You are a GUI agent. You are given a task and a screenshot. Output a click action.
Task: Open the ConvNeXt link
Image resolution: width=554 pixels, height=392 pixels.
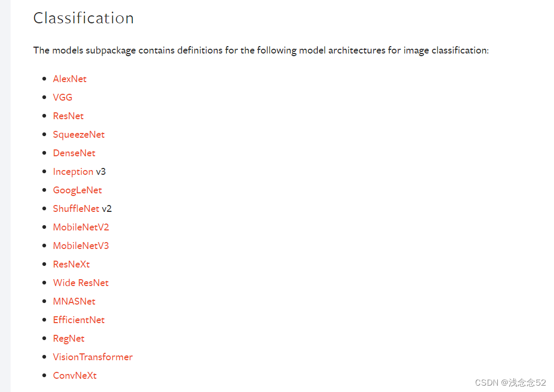click(x=75, y=376)
